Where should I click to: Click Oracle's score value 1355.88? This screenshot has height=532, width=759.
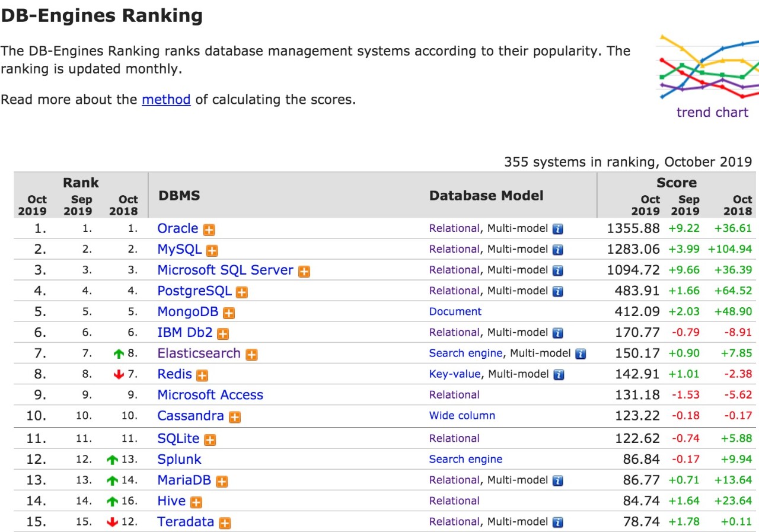coord(633,228)
